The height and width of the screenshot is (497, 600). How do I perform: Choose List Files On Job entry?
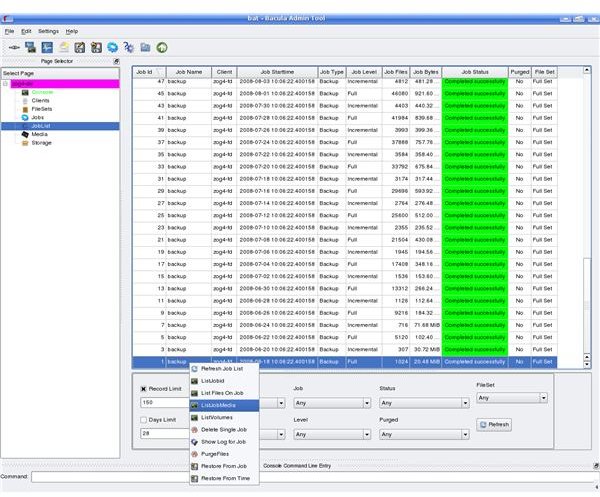click(224, 393)
